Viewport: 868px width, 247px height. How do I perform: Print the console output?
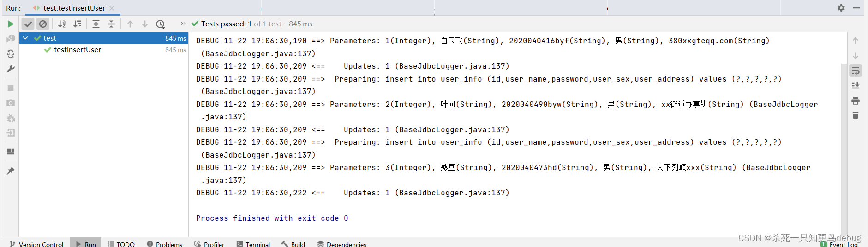point(856,100)
